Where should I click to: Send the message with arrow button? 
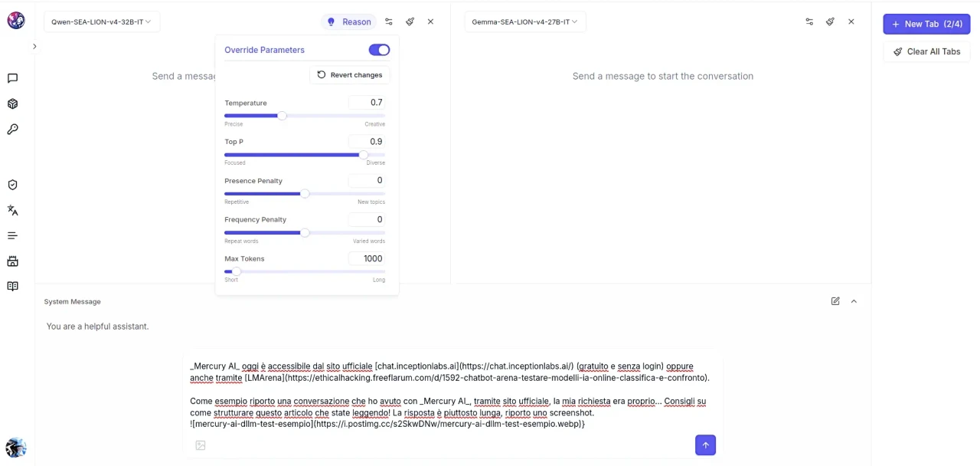point(705,445)
